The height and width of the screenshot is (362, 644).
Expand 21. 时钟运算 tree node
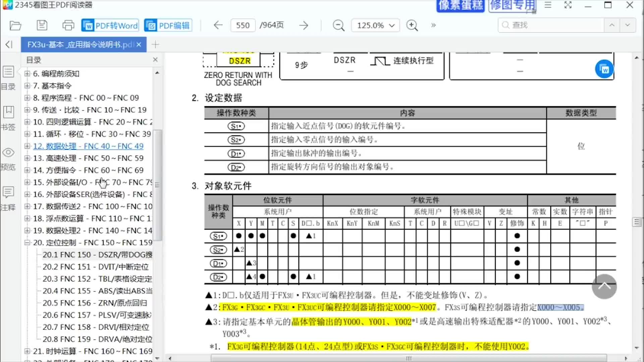coord(28,351)
